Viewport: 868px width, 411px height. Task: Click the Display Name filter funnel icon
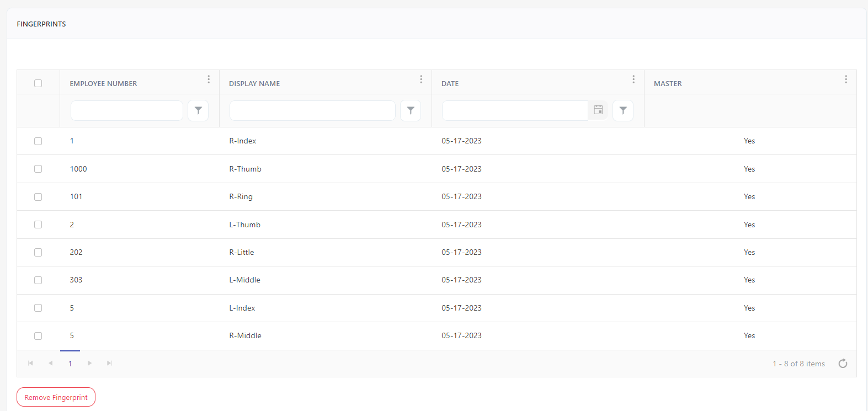(x=411, y=110)
